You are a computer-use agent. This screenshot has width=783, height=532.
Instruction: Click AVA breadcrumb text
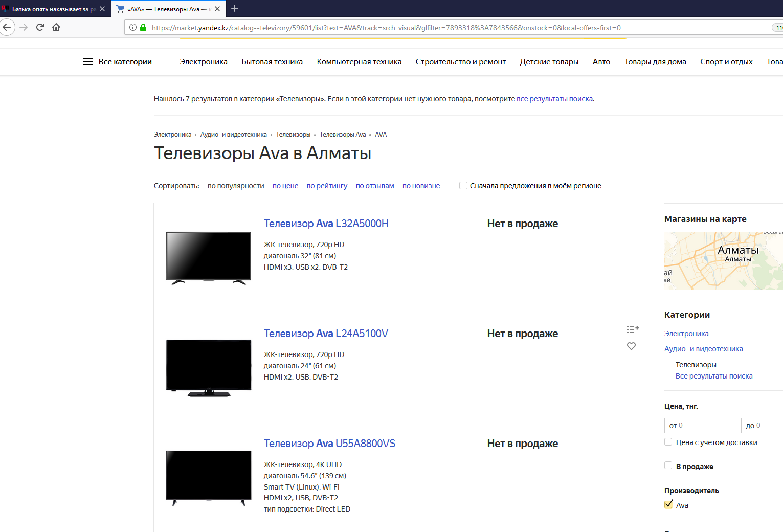(x=381, y=135)
